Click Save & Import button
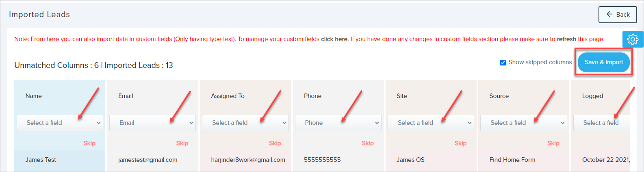 pos(603,62)
